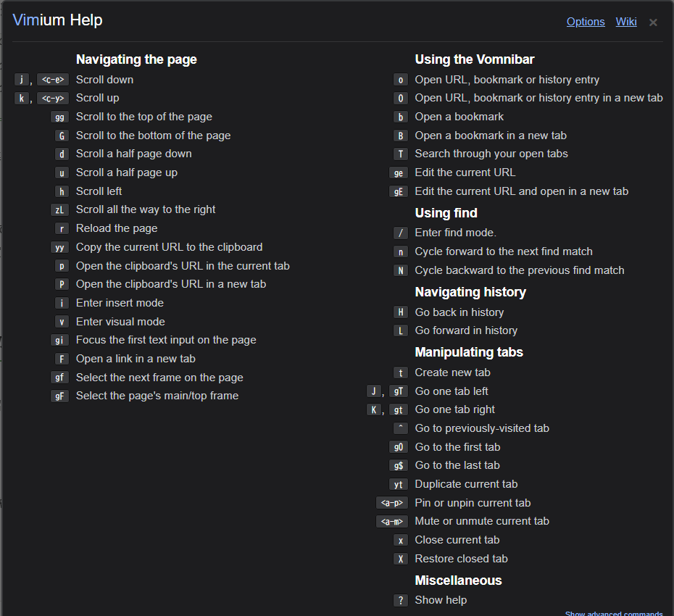The width and height of the screenshot is (674, 616).
Task: Click the 'Restore closed tab' command text
Action: (461, 559)
